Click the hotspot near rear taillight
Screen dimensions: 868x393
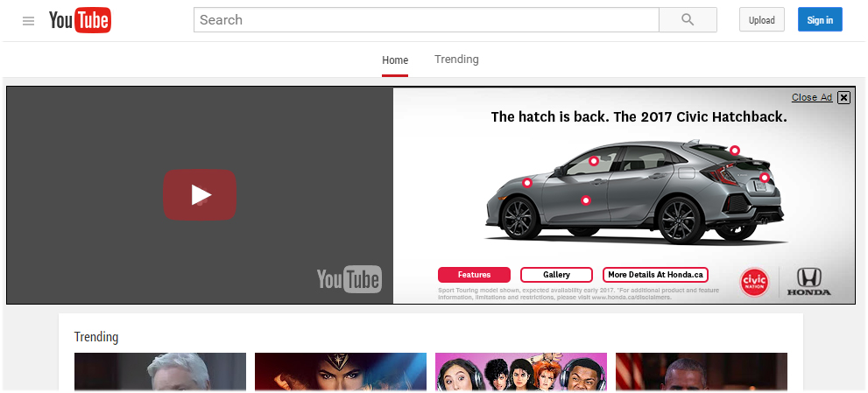764,178
